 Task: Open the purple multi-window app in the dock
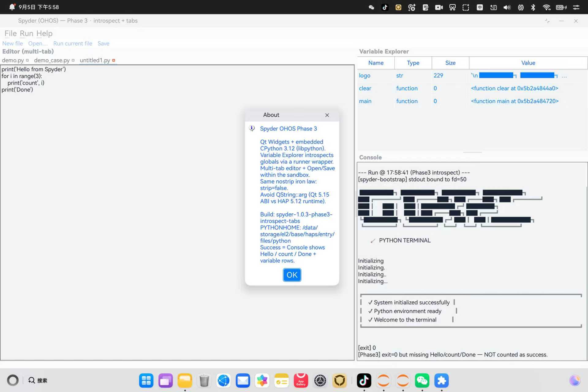(165, 381)
